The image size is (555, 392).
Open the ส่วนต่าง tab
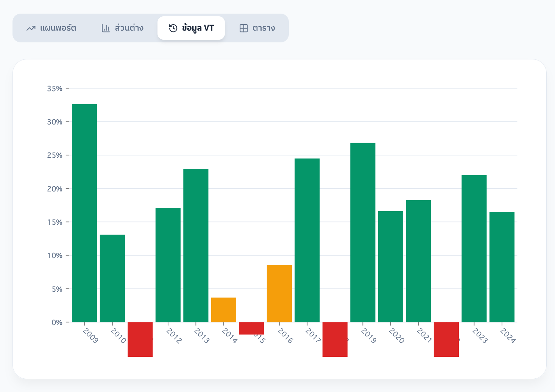point(123,28)
